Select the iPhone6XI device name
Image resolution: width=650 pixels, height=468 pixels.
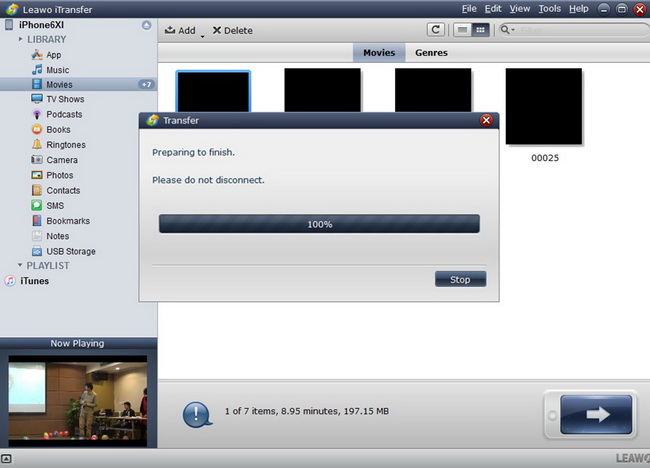tap(41, 25)
